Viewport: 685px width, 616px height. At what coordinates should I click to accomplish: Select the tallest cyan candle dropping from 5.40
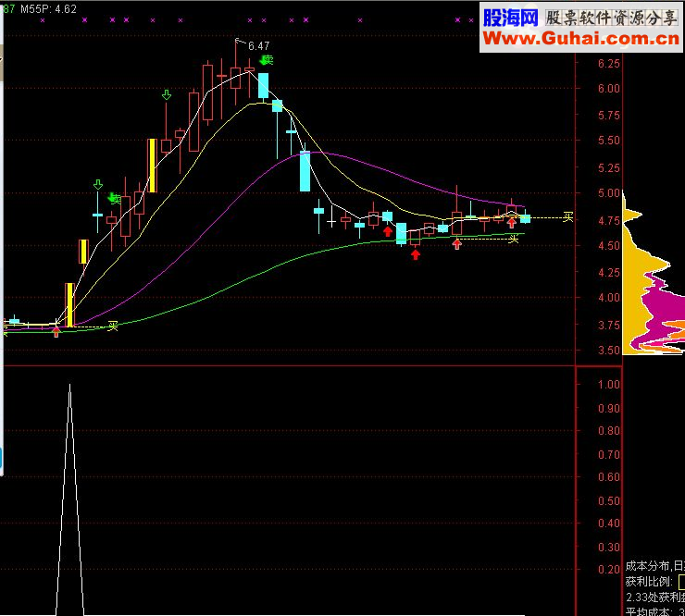[305, 171]
